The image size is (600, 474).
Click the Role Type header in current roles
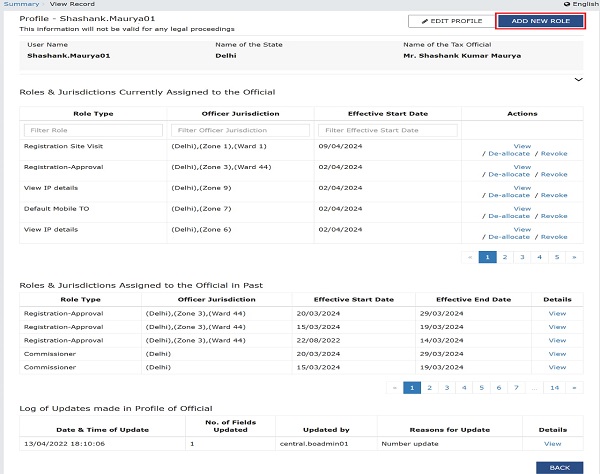point(93,114)
